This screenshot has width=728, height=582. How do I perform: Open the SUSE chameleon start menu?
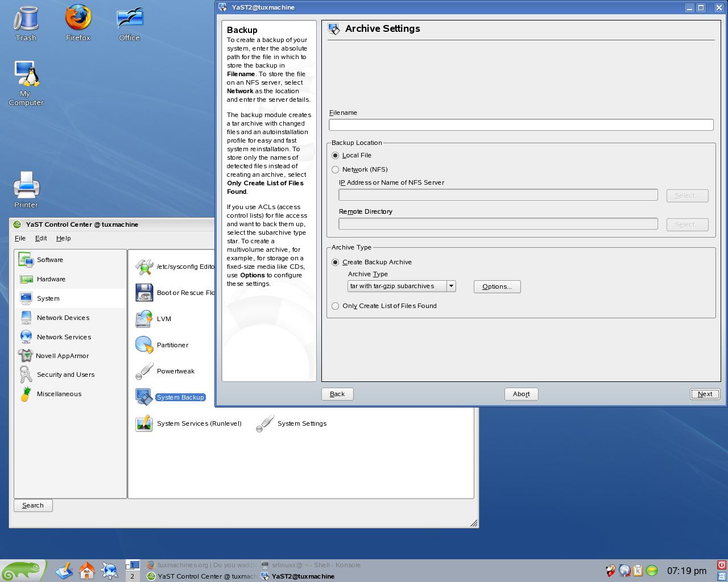(x=23, y=571)
